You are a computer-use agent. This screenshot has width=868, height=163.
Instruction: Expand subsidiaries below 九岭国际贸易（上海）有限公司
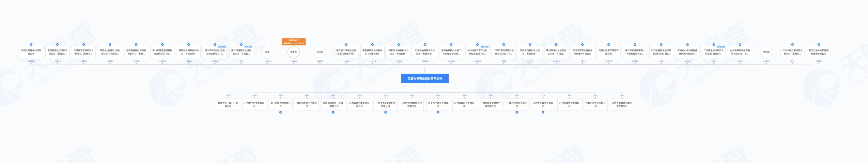333,112
